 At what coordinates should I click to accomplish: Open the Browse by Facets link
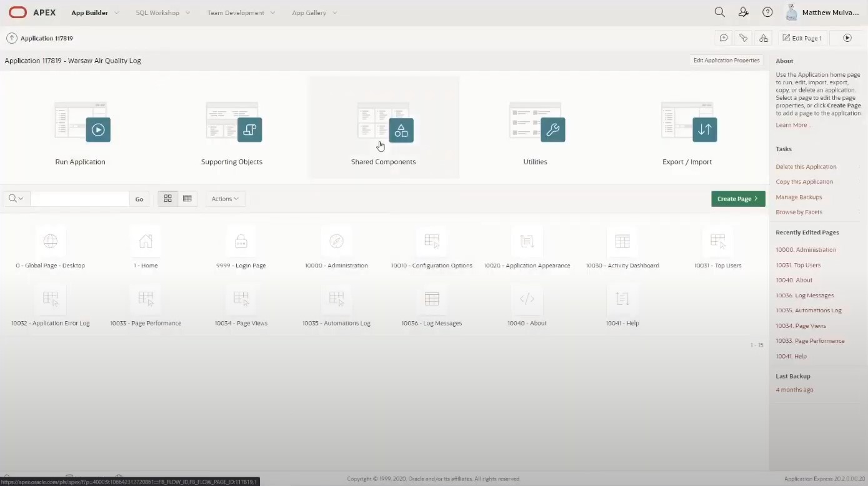(x=799, y=212)
